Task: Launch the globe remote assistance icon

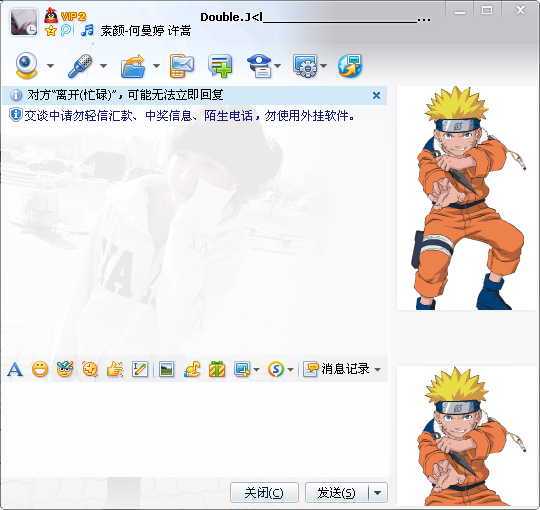Action: (x=350, y=66)
